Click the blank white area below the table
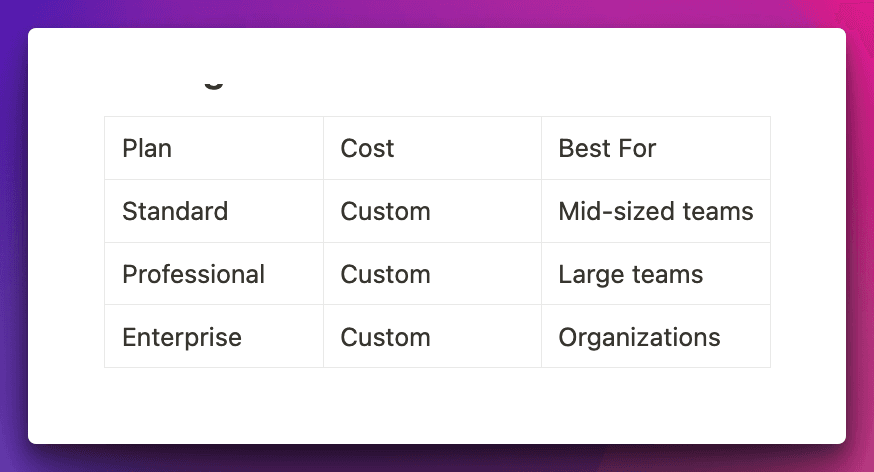 pyautogui.click(x=437, y=405)
